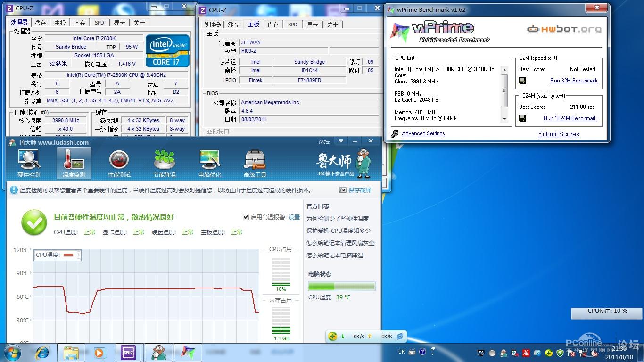Switch to 主板 tab in left CPU-Z
Viewport: 644px width, 362px height.
pyautogui.click(x=60, y=22)
